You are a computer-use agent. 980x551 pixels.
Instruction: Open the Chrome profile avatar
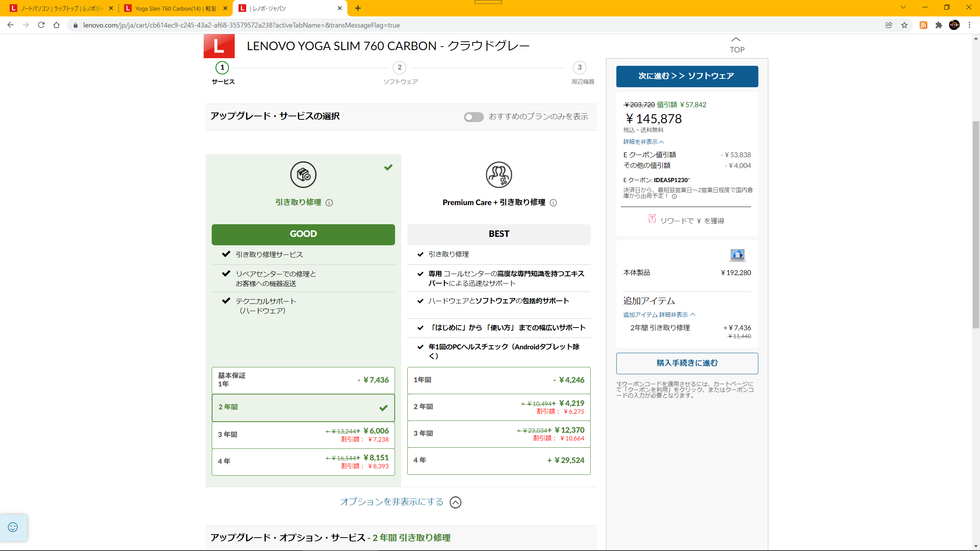(x=954, y=25)
